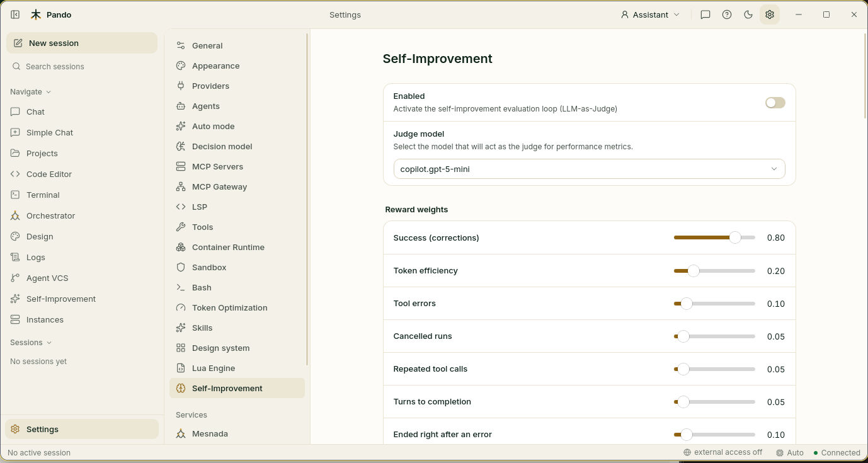Click the settings gear icon in title bar

(x=770, y=14)
